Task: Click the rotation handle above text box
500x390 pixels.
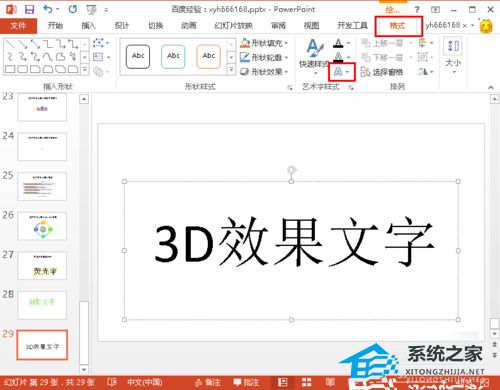Action: [292, 170]
